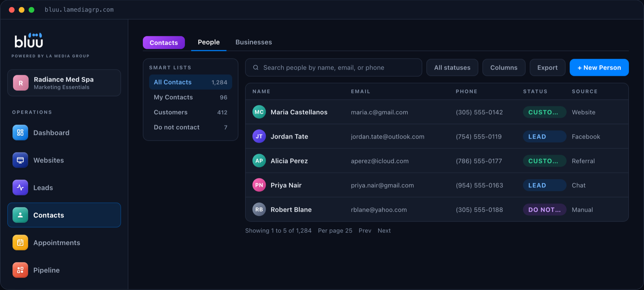Click Robert Blane's DO NOT status badge
Screen dimensions: 644x290
click(544, 210)
